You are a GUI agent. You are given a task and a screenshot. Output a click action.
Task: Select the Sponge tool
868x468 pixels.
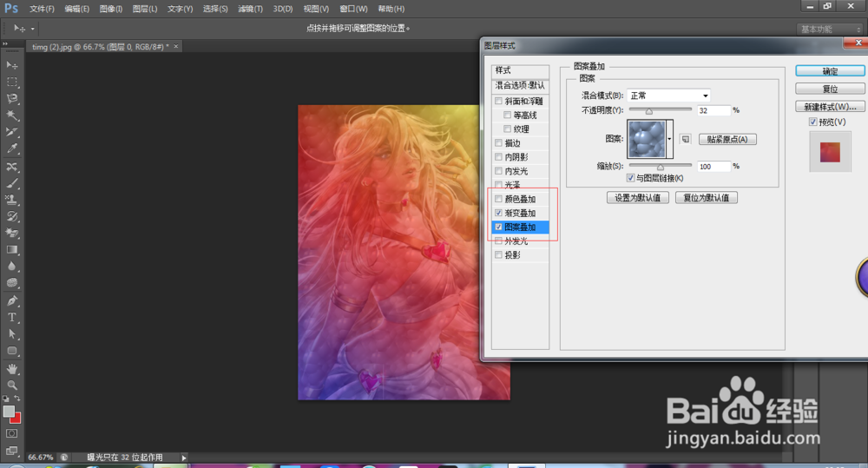point(11,283)
